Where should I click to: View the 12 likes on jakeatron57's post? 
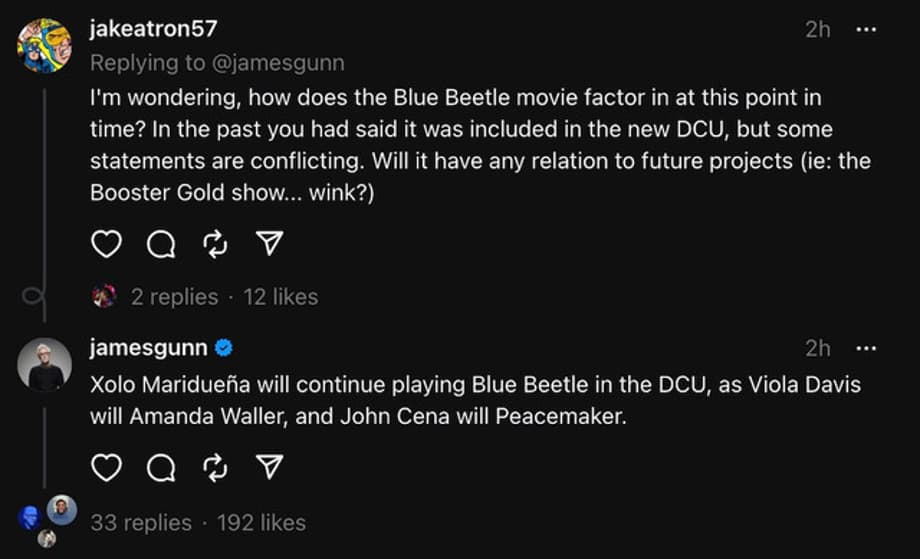click(280, 297)
